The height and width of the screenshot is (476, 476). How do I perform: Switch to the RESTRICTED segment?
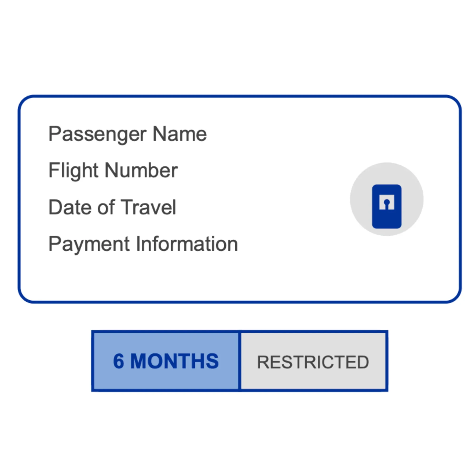313,361
